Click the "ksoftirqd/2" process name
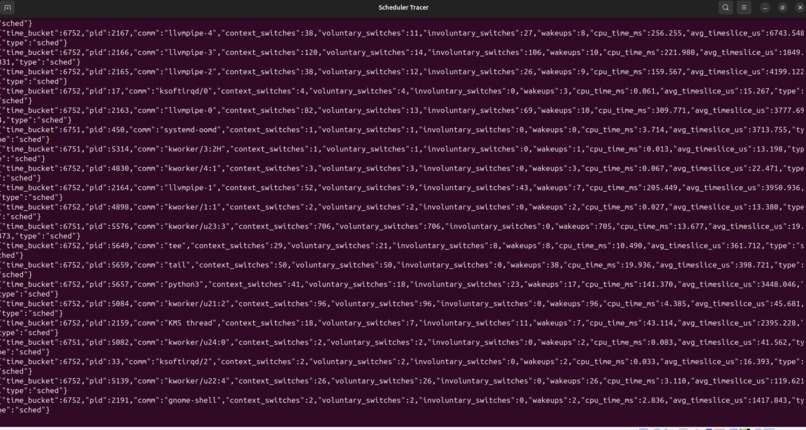 (183, 362)
